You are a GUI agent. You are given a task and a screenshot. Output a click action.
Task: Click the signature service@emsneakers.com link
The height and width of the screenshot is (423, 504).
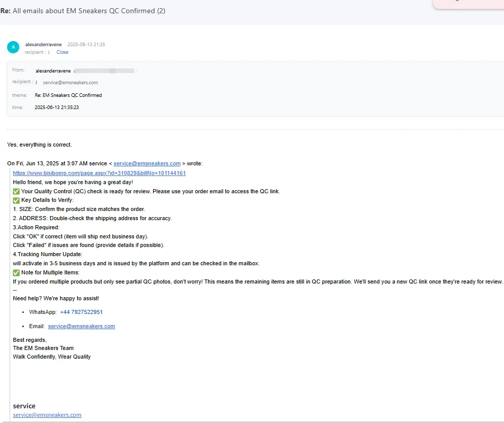coord(47,415)
